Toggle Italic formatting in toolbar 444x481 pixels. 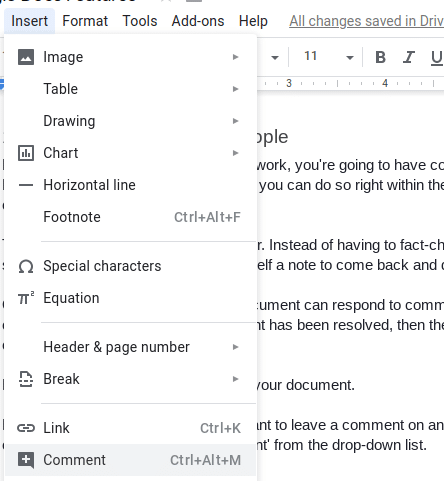(x=409, y=57)
